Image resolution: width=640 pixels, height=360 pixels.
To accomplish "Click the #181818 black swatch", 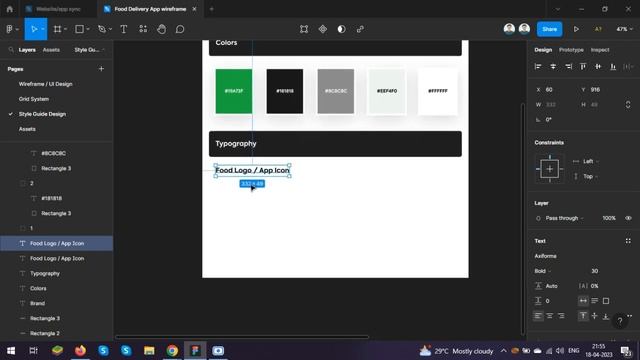I will (285, 91).
